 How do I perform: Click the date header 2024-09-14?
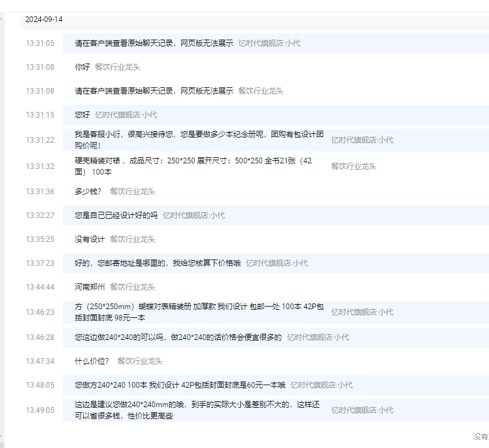point(43,19)
